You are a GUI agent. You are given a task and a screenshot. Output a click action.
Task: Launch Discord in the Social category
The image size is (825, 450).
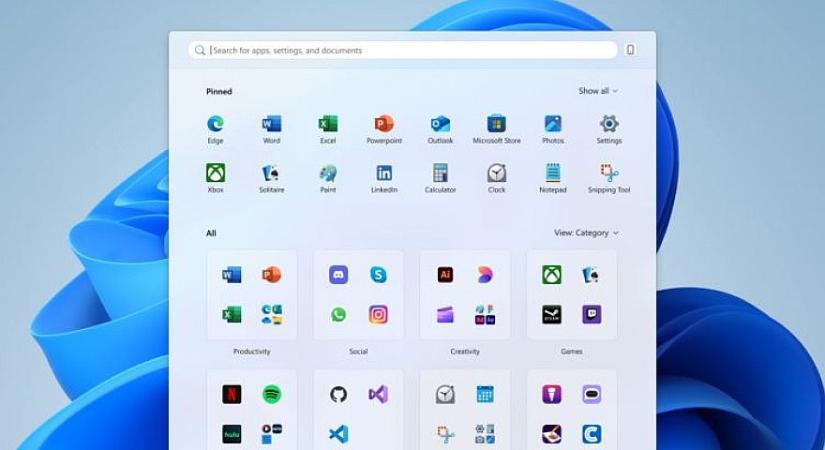tap(338, 275)
